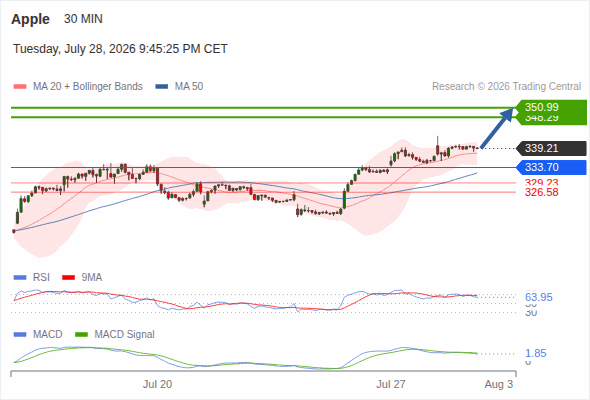The width and height of the screenshot is (590, 400).
Task: Click the MA 20 + Bollinger Bands legend swatch
Action: [x=20, y=87]
